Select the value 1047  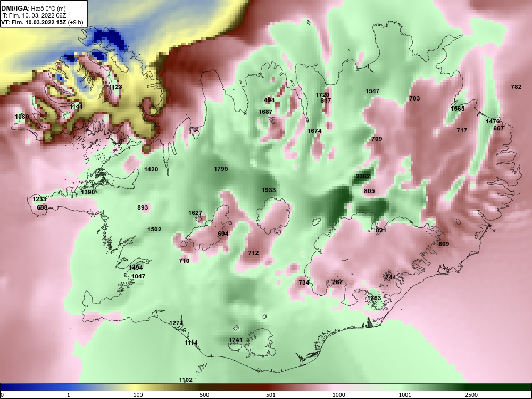(x=138, y=276)
